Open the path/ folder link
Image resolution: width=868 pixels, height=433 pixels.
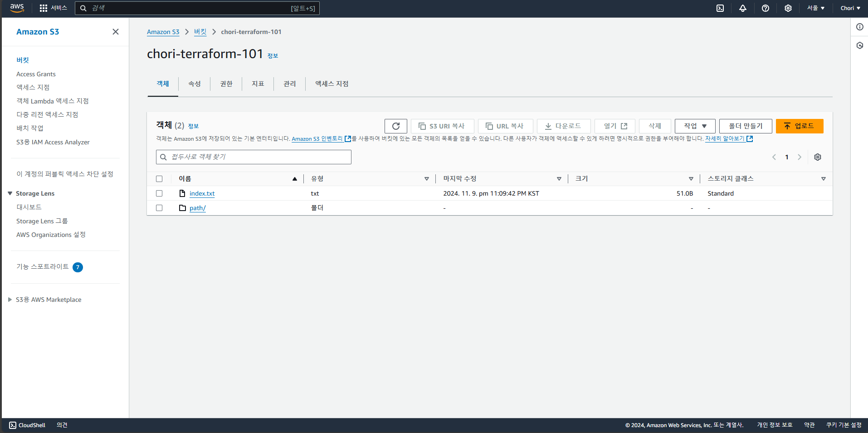tap(198, 208)
